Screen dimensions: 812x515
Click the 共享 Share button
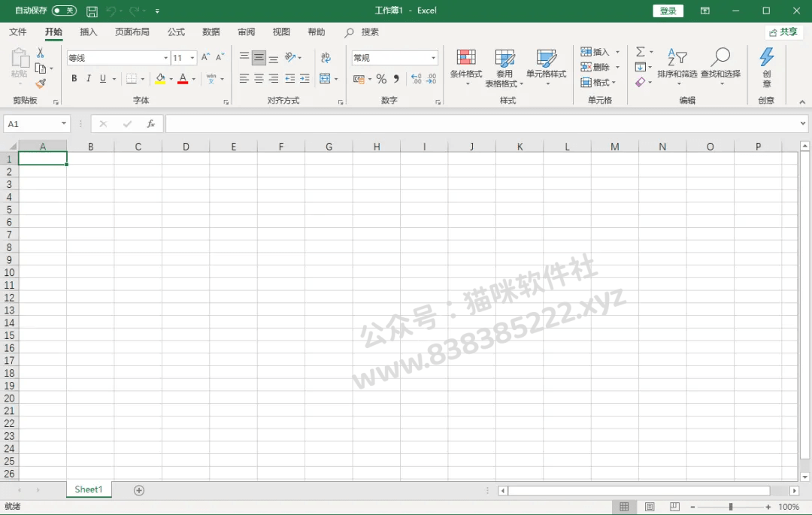(x=783, y=32)
